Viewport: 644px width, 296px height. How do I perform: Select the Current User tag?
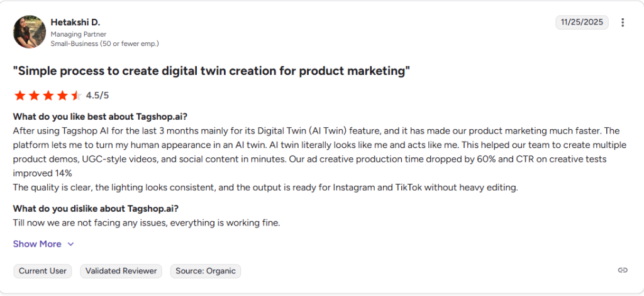[x=43, y=271]
